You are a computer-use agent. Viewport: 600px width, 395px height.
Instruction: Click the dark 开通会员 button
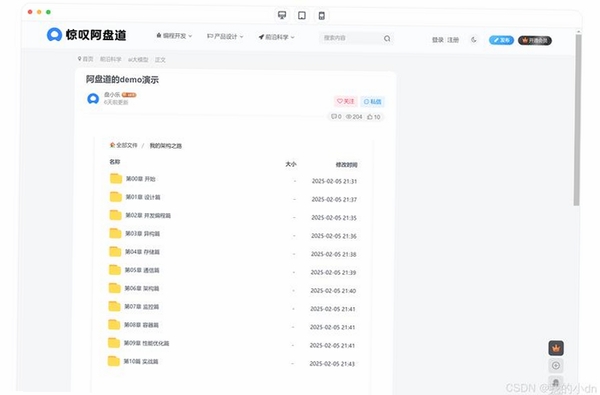pyautogui.click(x=535, y=40)
